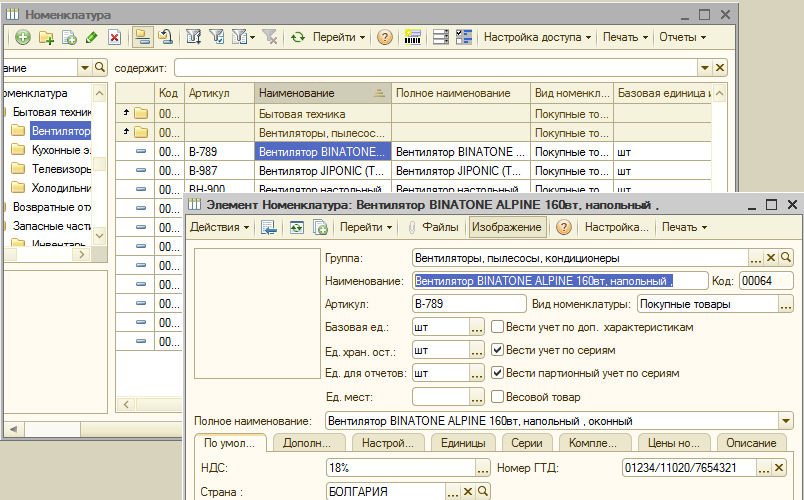Edit the current item with the pencil icon

click(x=92, y=37)
